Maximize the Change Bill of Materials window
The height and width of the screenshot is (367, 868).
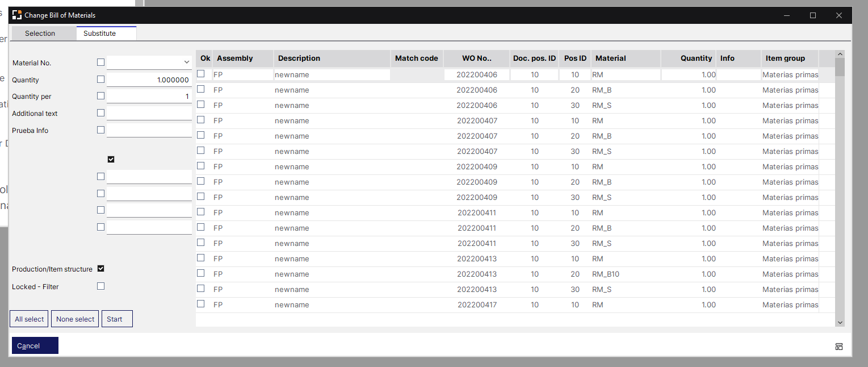point(812,15)
